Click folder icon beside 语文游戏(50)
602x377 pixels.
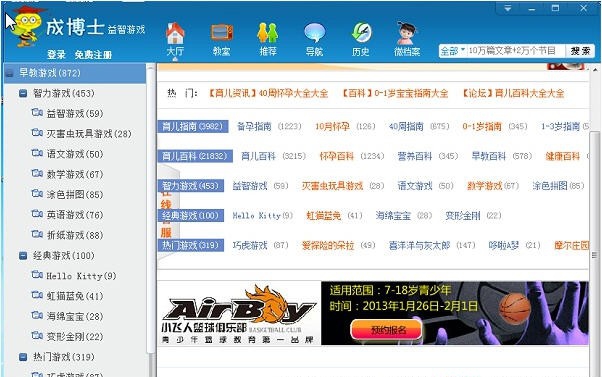[37, 153]
